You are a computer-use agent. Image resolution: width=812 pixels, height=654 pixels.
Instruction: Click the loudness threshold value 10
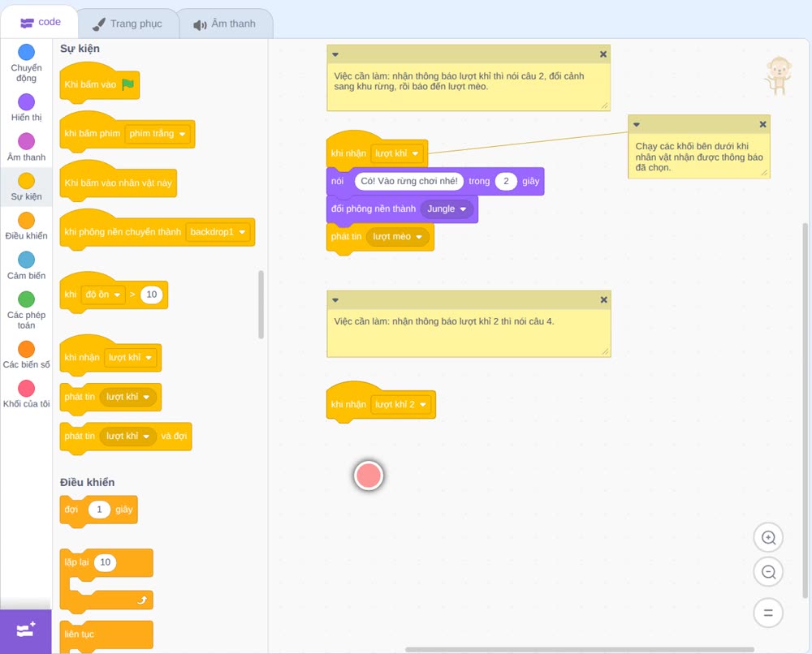pos(151,295)
